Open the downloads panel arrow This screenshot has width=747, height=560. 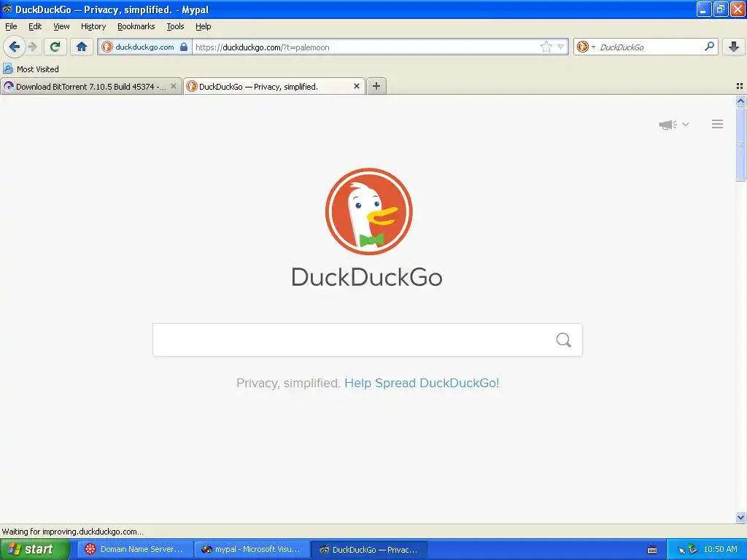click(734, 47)
